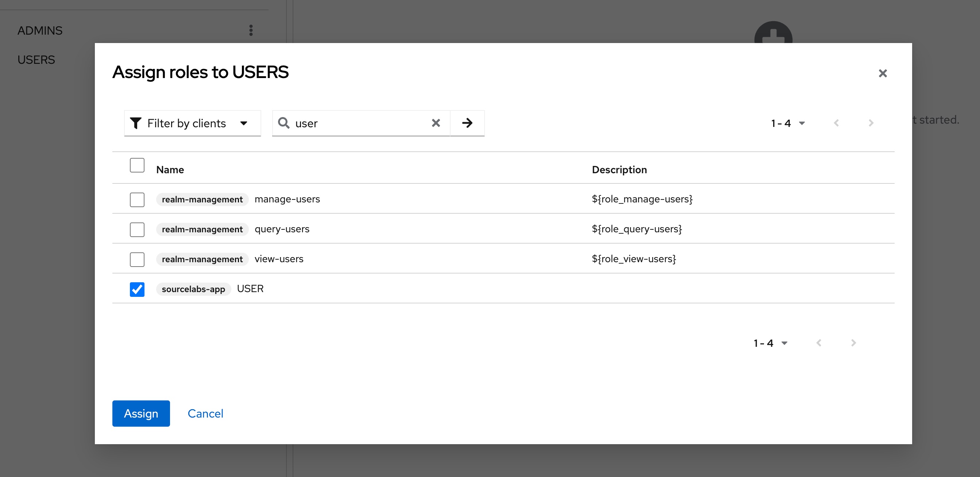Go to next page in top pagination
Image resolution: width=980 pixels, height=477 pixels.
tap(871, 123)
